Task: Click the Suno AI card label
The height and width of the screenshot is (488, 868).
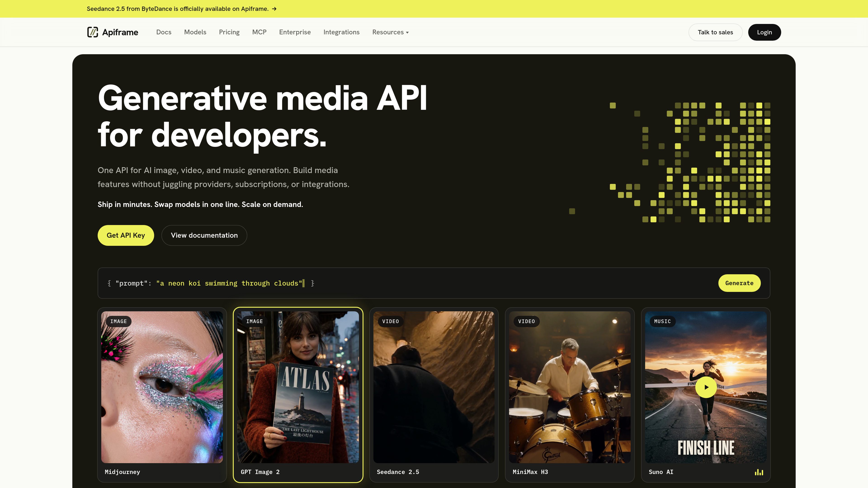Action: [x=661, y=472]
